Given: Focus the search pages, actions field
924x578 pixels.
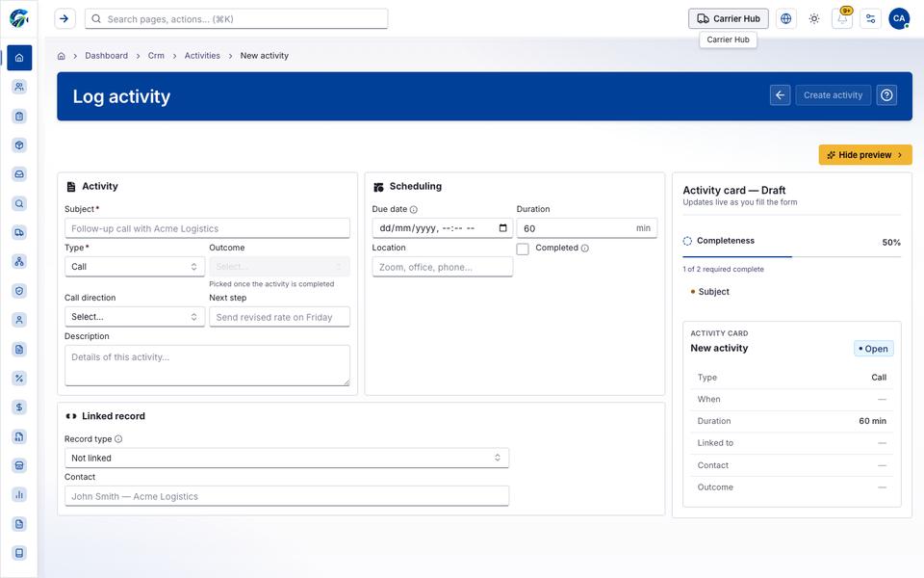Looking at the screenshot, I should click(x=237, y=19).
